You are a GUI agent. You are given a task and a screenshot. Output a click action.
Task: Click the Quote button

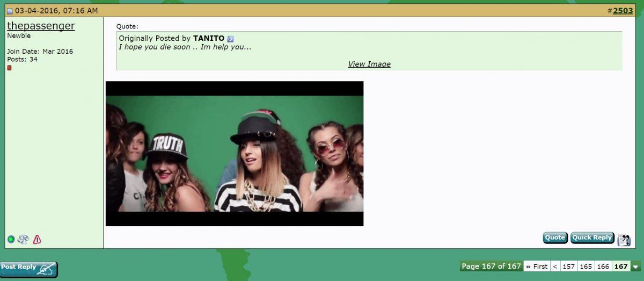555,237
